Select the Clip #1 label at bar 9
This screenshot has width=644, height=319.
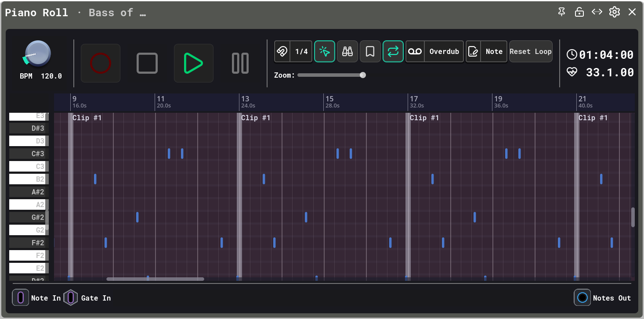click(87, 118)
